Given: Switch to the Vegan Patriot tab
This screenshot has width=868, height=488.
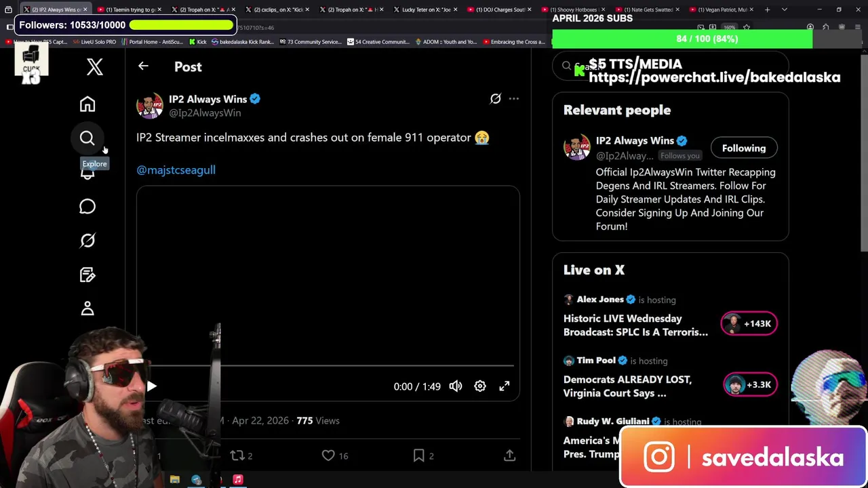Looking at the screenshot, I should pos(723,9).
